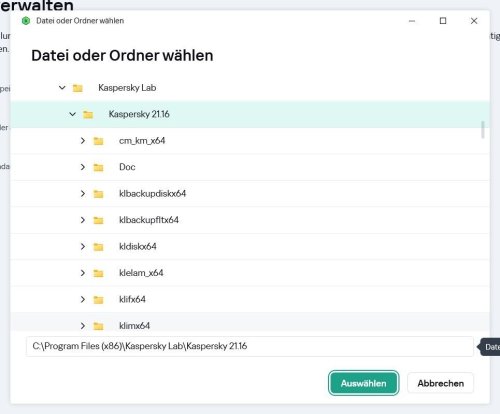Click the folder tree scrollbar thumb

(483, 130)
